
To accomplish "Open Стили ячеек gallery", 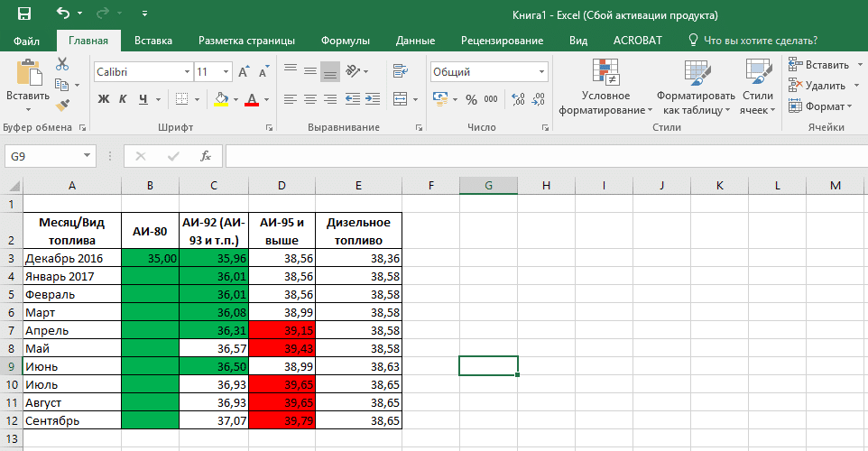I will (758, 87).
